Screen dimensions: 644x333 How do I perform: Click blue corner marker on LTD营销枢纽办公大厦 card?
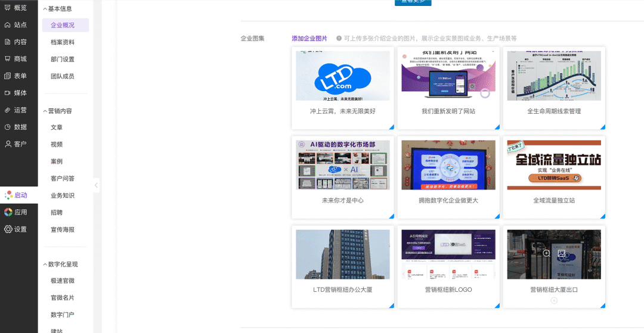(392, 306)
